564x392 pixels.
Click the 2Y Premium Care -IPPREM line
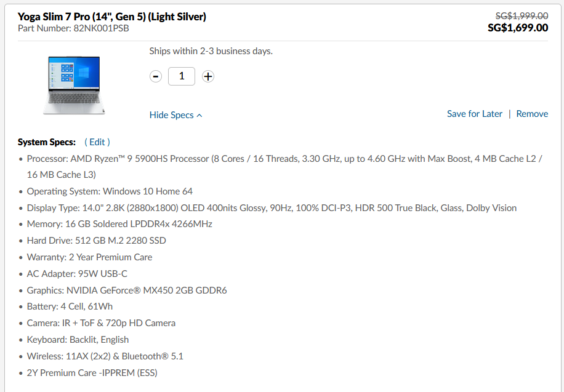(92, 372)
